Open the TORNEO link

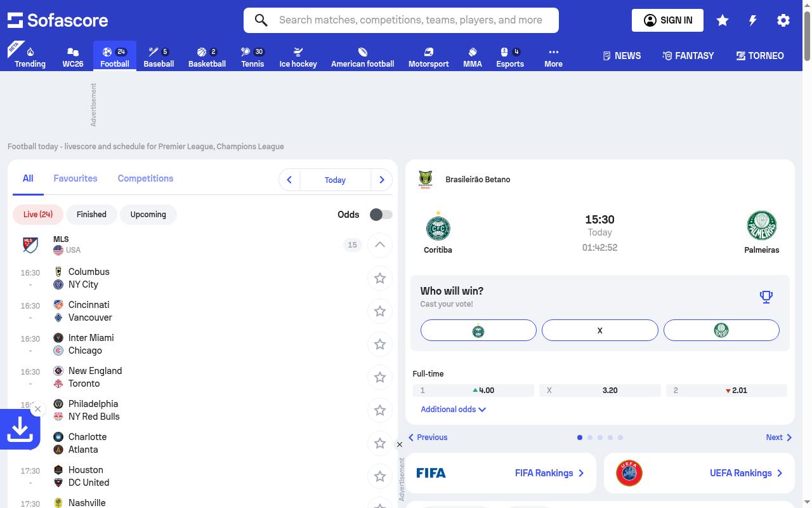(x=760, y=56)
